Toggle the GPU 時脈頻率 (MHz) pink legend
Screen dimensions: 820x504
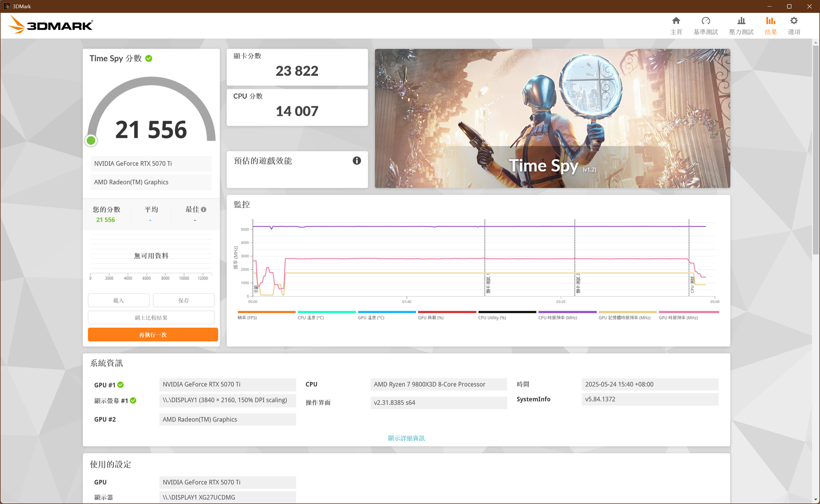coord(689,315)
